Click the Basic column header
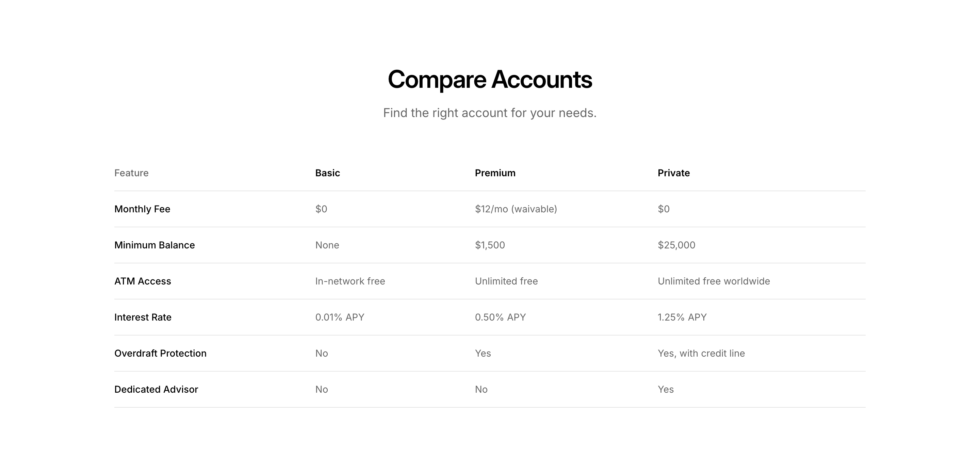This screenshot has width=980, height=473. (327, 173)
